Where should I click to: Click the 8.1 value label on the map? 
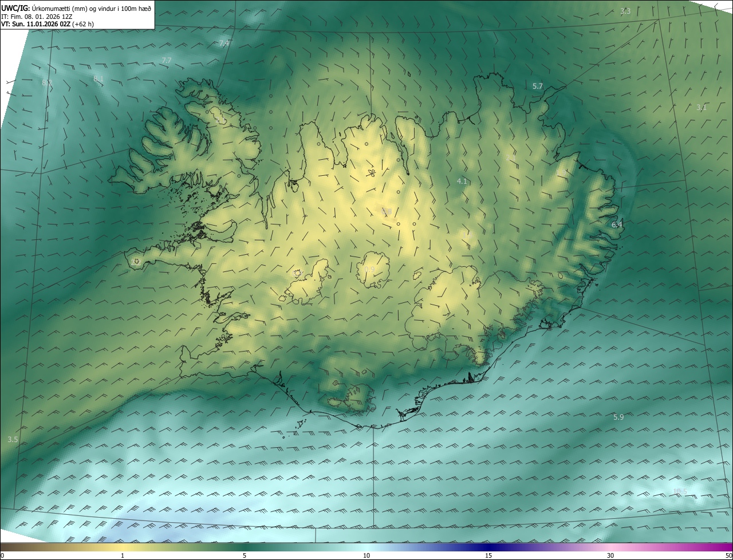coord(98,78)
